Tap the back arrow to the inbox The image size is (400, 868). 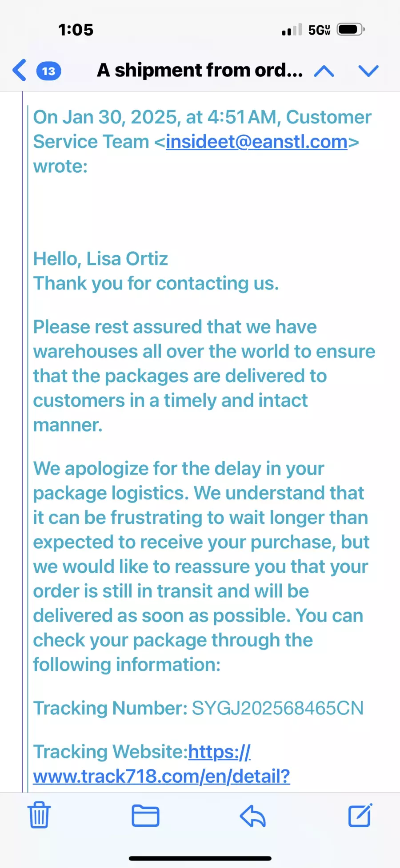click(20, 70)
